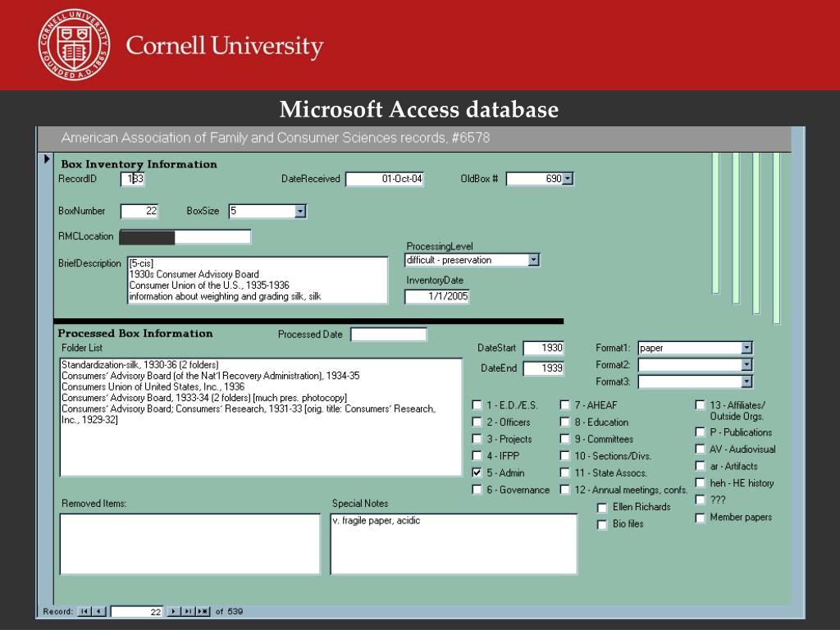Click the BoxNumber field showing 22
Viewport: 840px width, 630px height.
[139, 211]
